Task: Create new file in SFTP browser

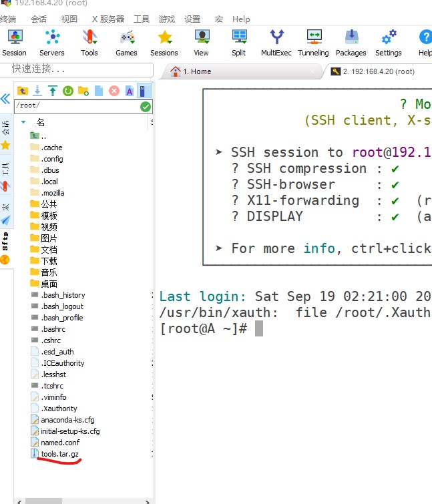Action: point(99,91)
